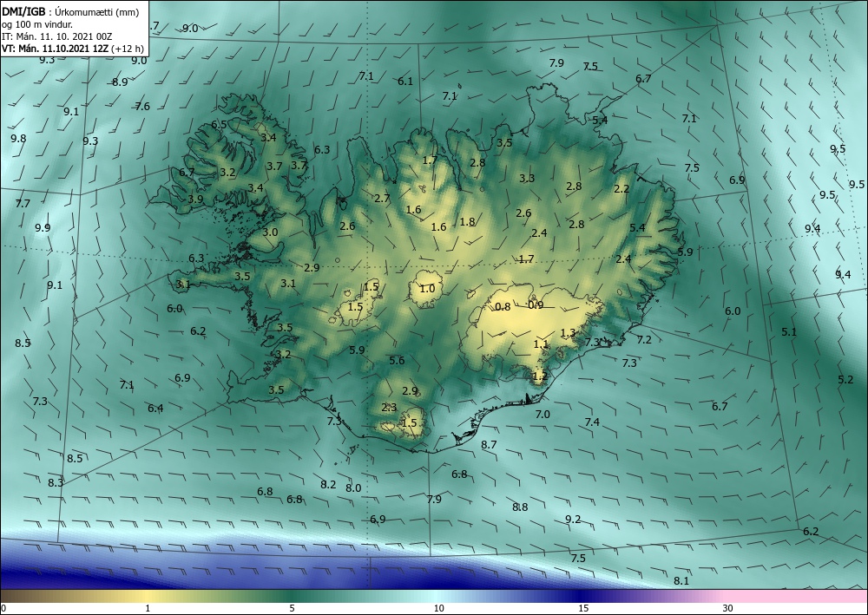Click the 5.6 value in south Iceland
This screenshot has width=868, height=615.
pos(397,361)
